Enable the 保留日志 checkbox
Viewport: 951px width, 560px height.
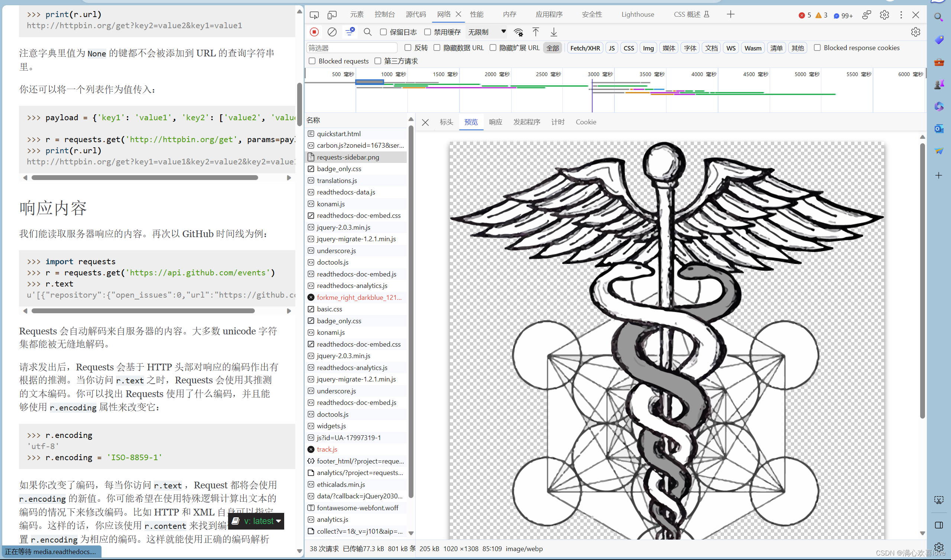(383, 32)
